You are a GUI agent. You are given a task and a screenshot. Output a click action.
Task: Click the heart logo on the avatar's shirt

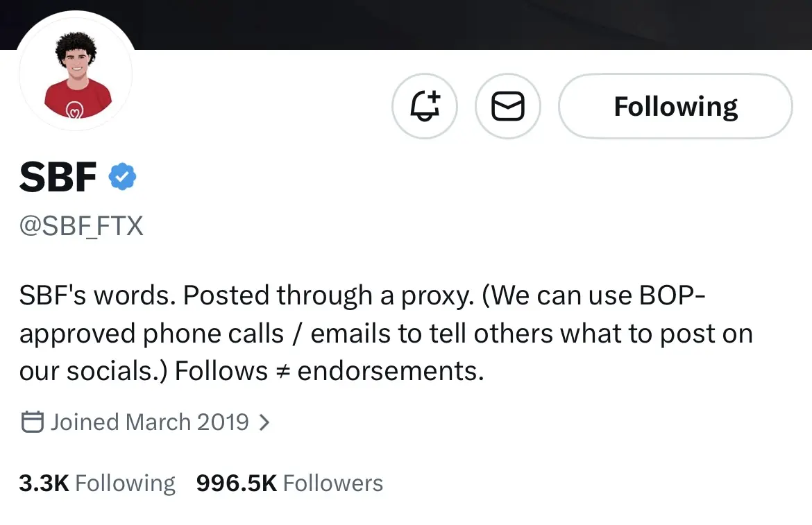(x=74, y=109)
